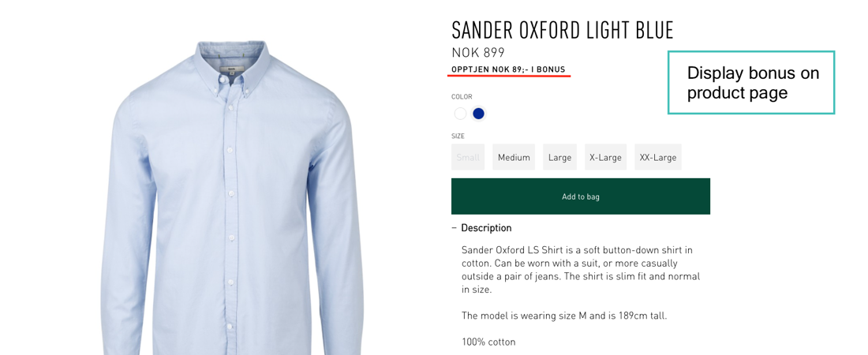Image resolution: width=868 pixels, height=355 pixels.
Task: Choose size Medium
Action: 514,157
